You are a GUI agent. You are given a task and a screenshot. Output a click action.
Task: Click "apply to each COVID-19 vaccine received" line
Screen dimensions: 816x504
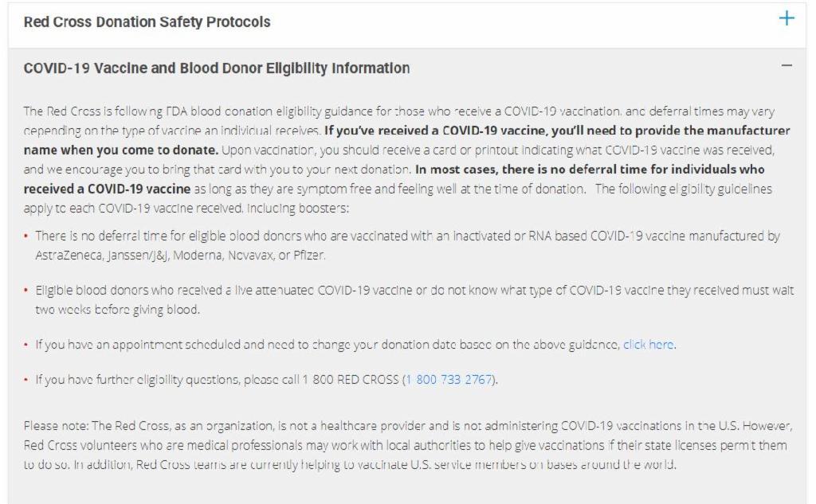point(186,208)
